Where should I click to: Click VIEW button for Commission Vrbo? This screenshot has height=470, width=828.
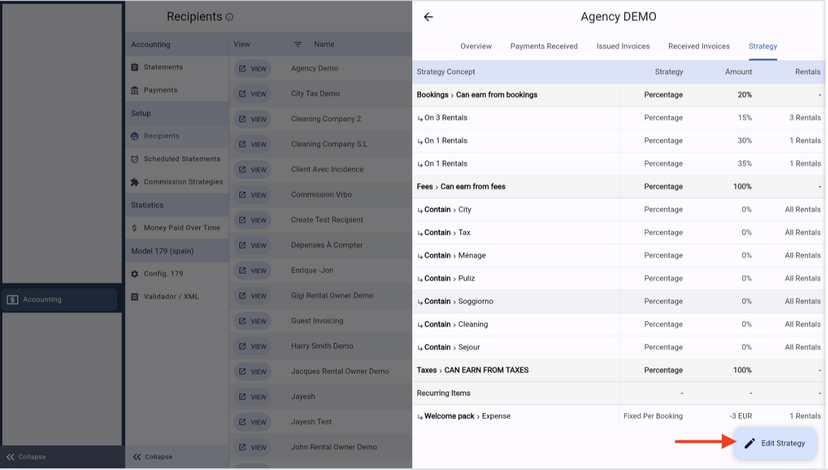(252, 195)
